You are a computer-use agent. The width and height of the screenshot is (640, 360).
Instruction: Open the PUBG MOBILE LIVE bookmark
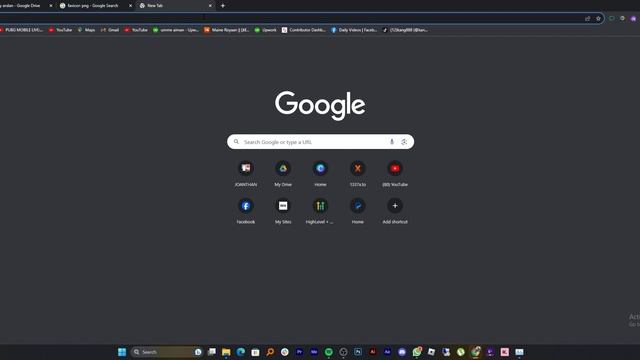click(22, 30)
